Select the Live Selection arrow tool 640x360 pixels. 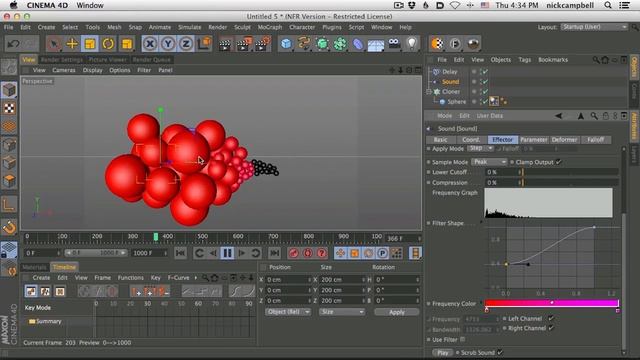point(54,44)
